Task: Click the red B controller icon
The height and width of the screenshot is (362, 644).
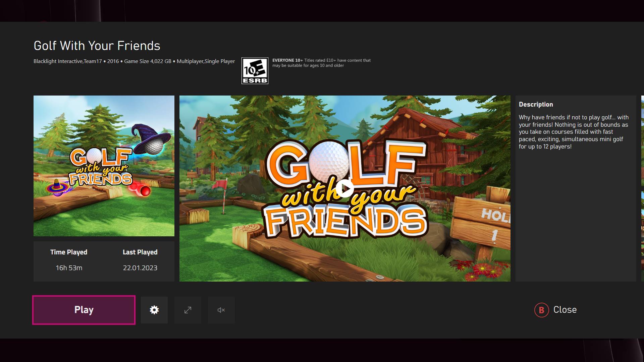Action: [x=541, y=310]
